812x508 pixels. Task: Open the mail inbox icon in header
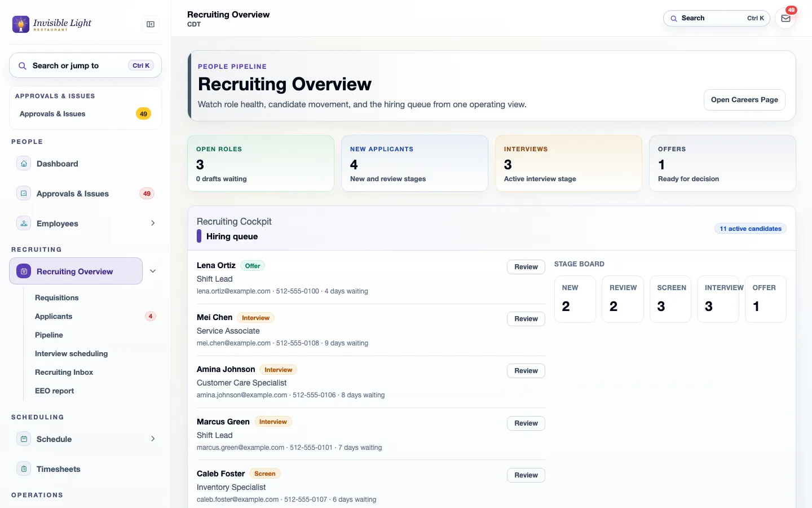coord(785,19)
